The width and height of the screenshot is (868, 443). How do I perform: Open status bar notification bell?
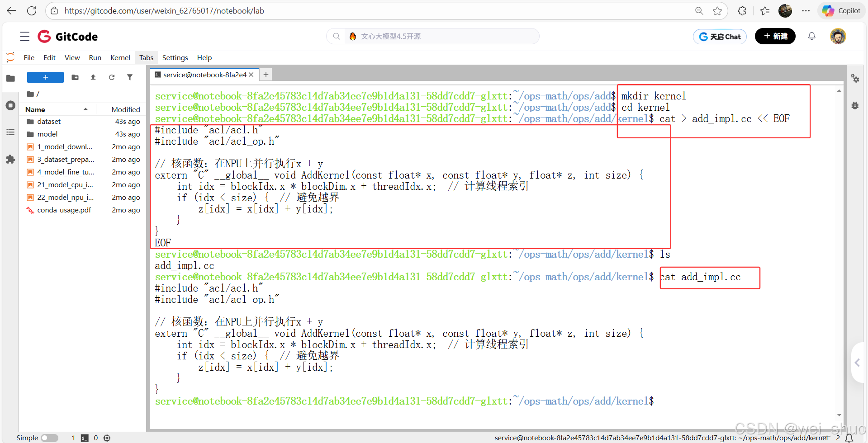849,438
